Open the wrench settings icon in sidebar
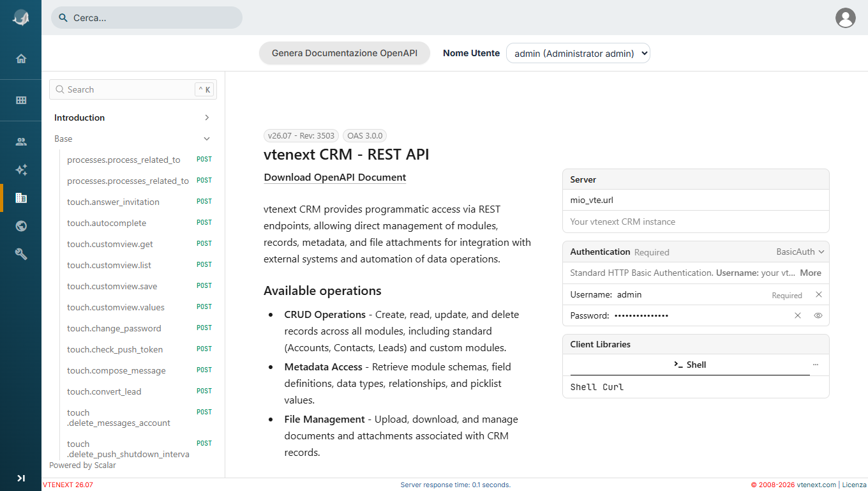 click(x=21, y=254)
